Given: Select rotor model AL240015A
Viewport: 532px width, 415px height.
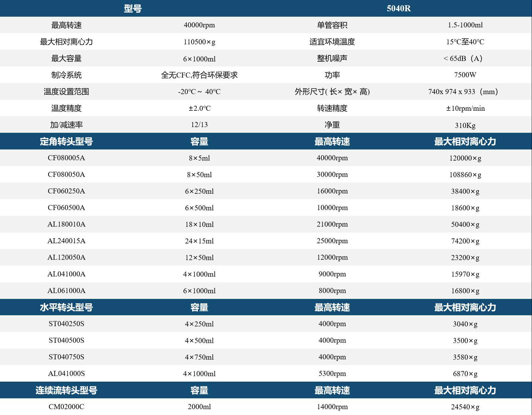Looking at the screenshot, I should 66,241.
